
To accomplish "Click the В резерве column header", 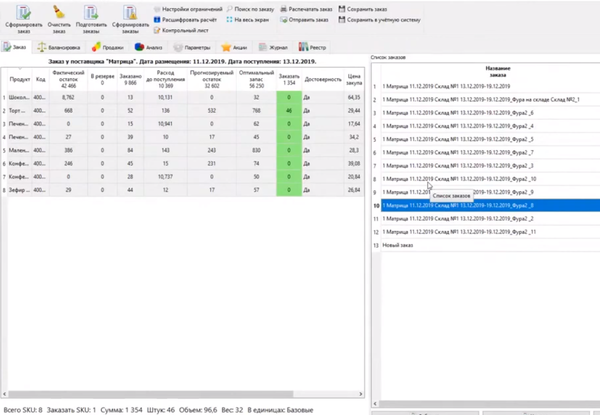I will (x=102, y=79).
